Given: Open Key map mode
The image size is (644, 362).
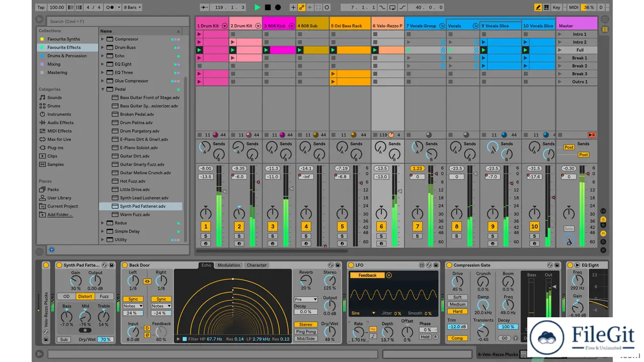Looking at the screenshot, I should pyautogui.click(x=556, y=8).
